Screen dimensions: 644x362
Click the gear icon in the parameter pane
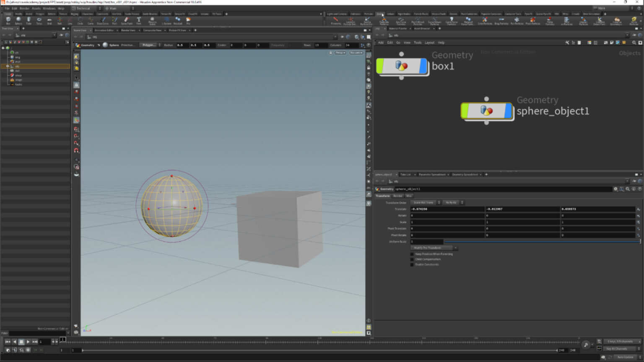pos(616,189)
